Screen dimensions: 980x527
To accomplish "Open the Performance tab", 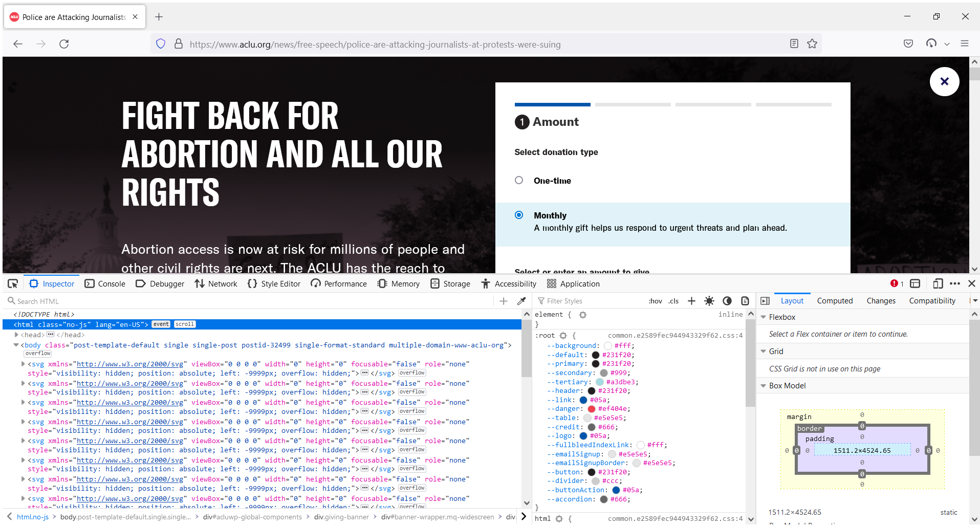I will pyautogui.click(x=339, y=283).
